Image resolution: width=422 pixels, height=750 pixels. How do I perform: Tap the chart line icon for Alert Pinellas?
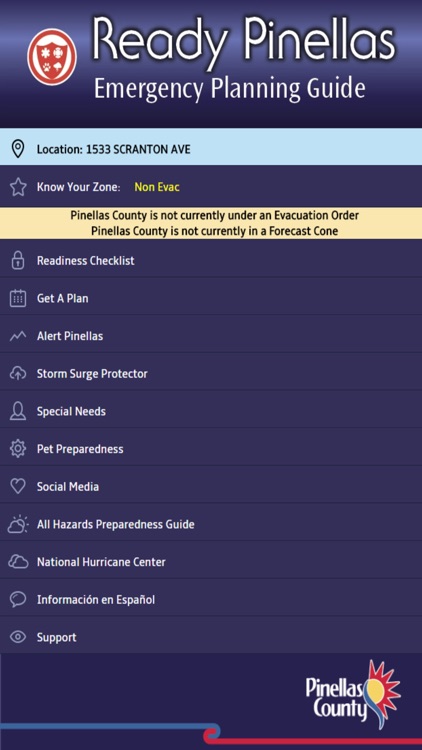coord(18,336)
